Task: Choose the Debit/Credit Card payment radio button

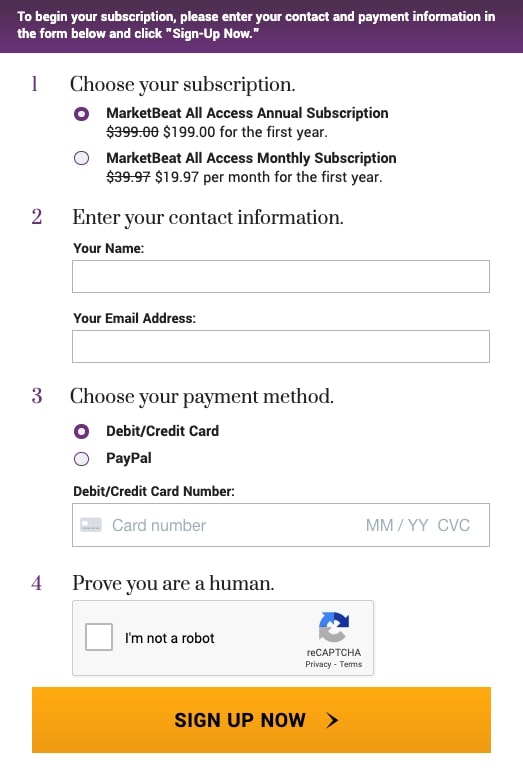Action: click(x=82, y=431)
